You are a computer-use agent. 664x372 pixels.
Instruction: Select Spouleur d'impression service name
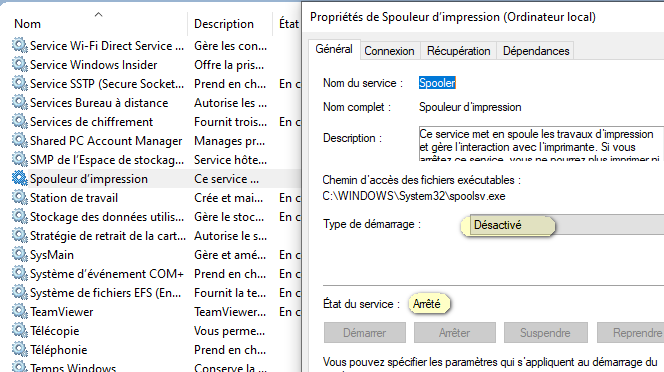[x=89, y=179]
